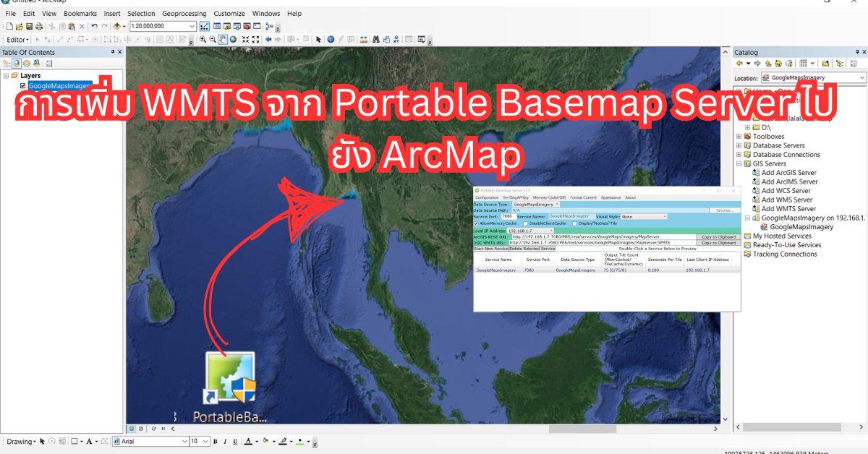Open the Customize menu
This screenshot has width=868, height=454.
click(x=229, y=13)
